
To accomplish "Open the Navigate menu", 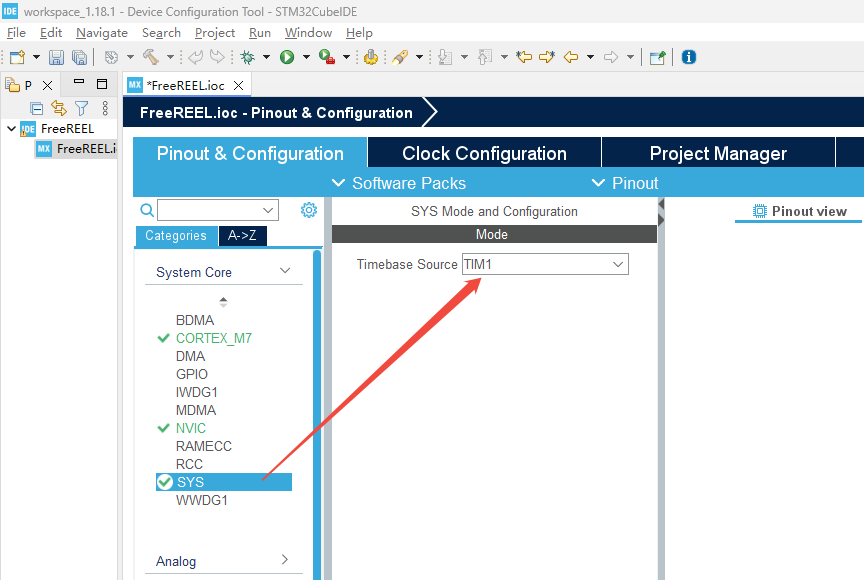I will coord(102,33).
